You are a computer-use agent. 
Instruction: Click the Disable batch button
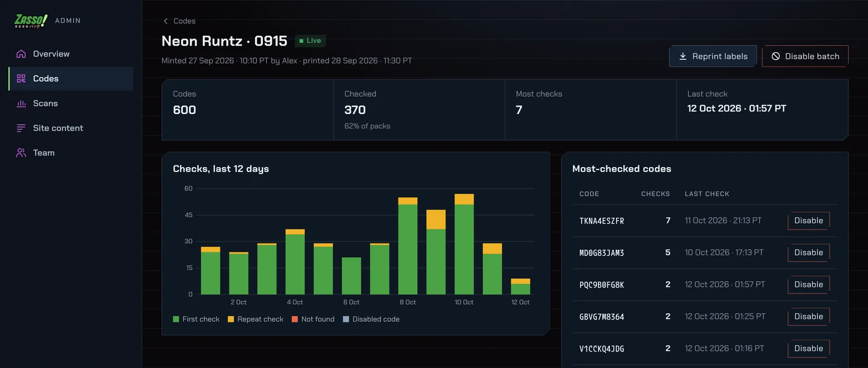tap(805, 56)
